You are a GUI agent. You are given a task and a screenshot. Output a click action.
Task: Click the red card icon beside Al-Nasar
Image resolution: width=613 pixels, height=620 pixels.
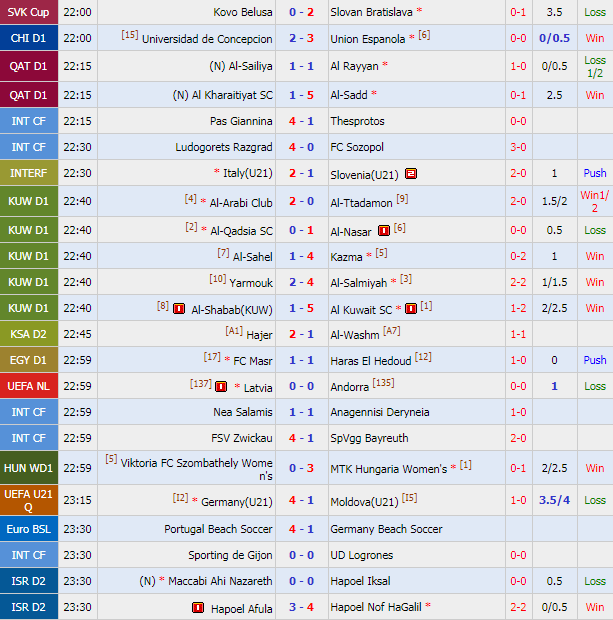[384, 231]
